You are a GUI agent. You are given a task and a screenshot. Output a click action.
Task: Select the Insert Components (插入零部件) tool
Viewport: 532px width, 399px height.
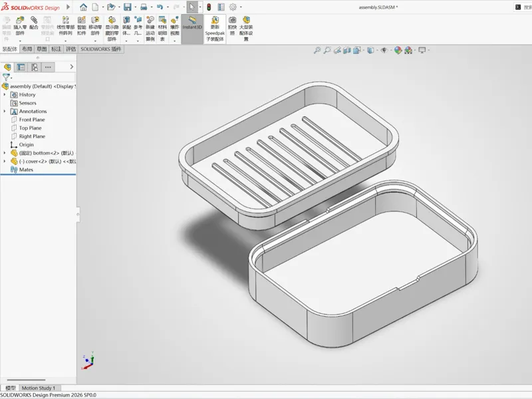coord(20,27)
